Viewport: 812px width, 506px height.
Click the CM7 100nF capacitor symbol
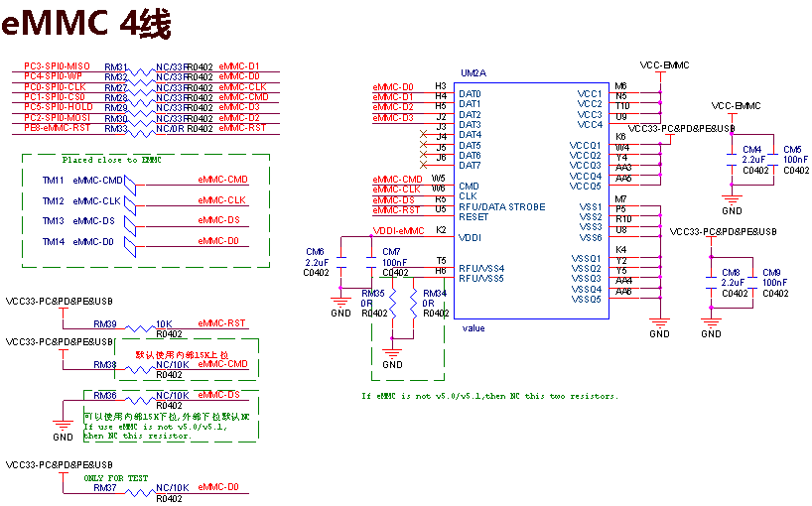[x=371, y=266]
